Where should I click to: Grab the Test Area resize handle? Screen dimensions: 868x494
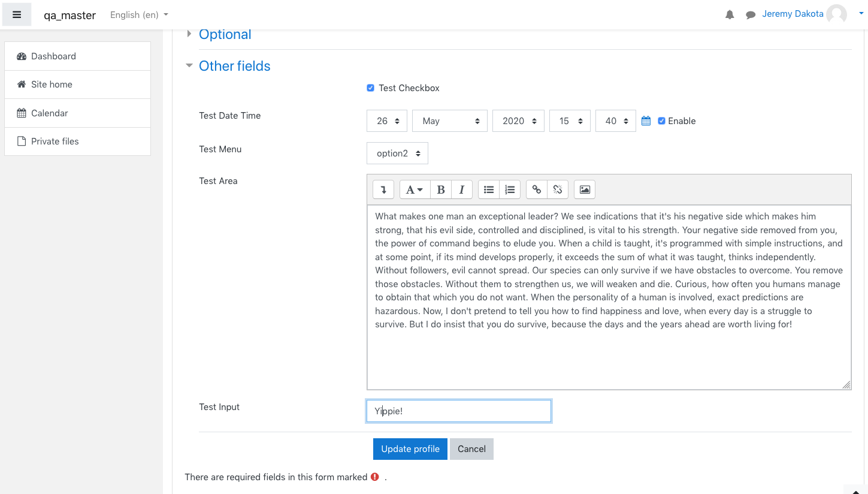click(x=846, y=385)
